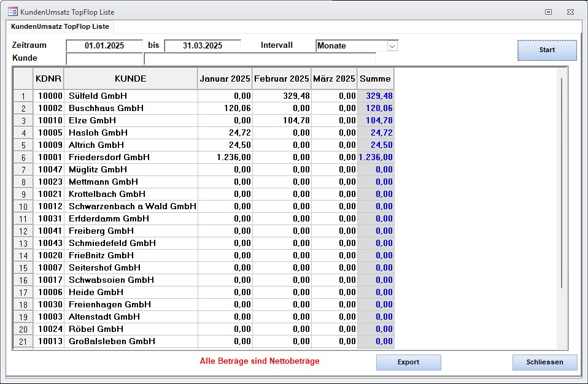588x384 pixels.
Task: Click the Access form icon in title bar
Action: coord(12,12)
